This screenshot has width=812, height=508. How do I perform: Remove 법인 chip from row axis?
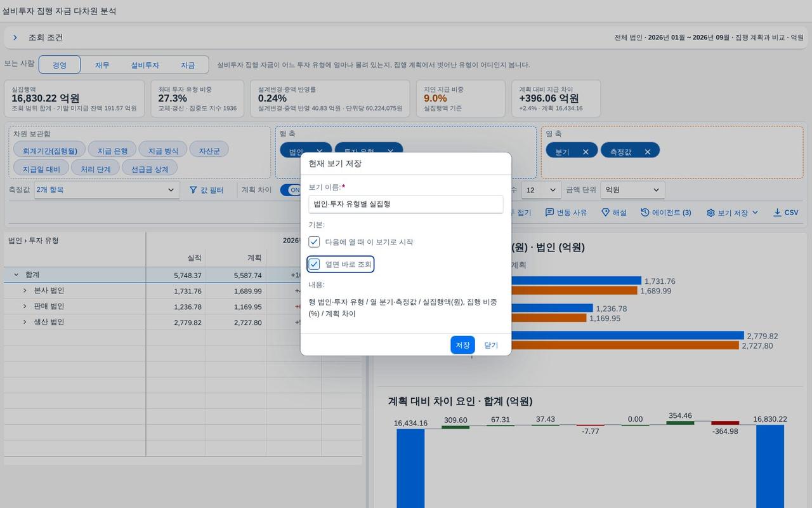click(319, 151)
